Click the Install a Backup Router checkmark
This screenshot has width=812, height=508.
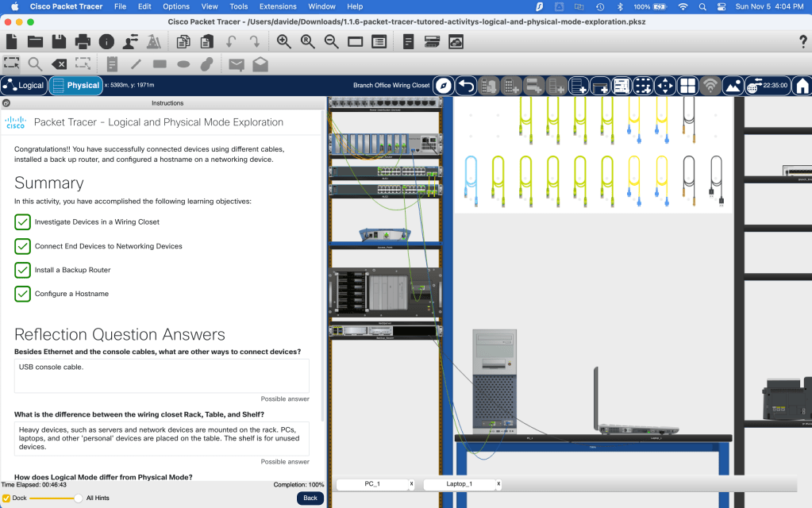pos(23,270)
